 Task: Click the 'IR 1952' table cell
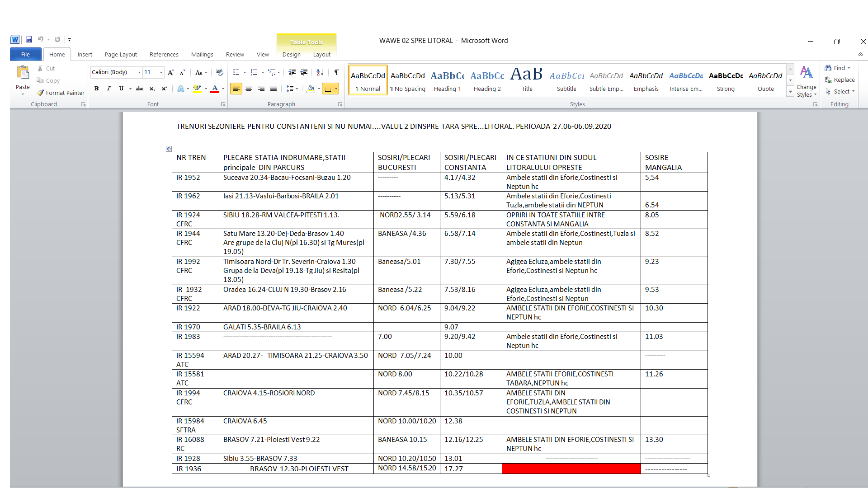(x=195, y=182)
